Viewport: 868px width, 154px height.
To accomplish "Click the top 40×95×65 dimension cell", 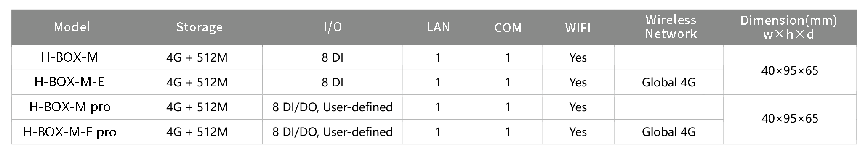I will point(790,70).
